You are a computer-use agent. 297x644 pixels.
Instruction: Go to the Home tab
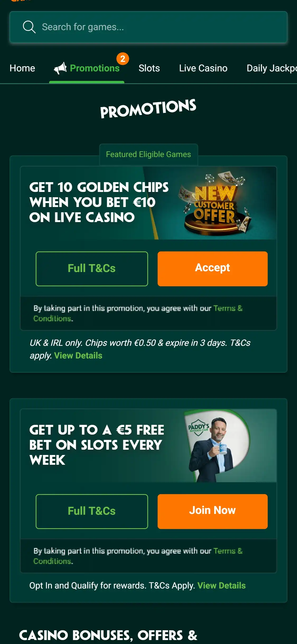tap(22, 68)
